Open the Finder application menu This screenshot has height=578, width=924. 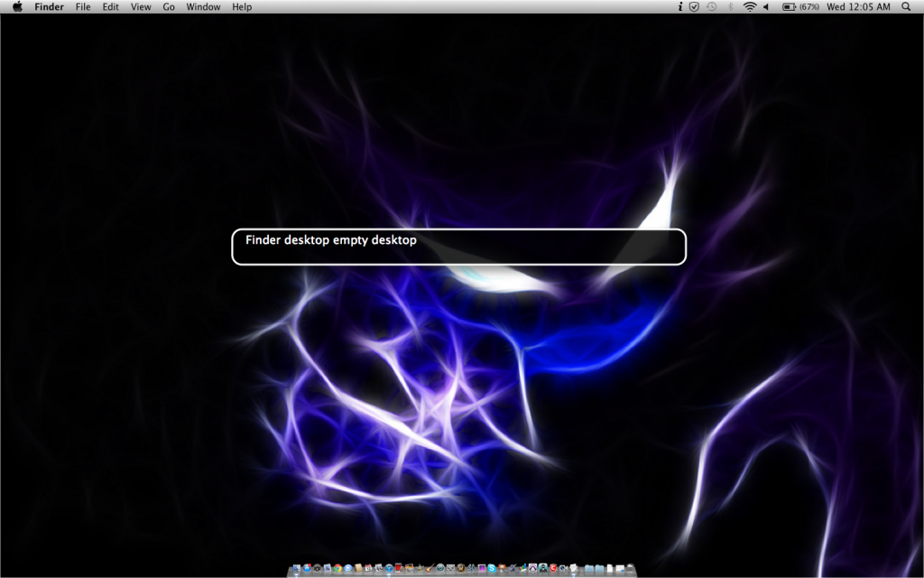click(x=49, y=7)
